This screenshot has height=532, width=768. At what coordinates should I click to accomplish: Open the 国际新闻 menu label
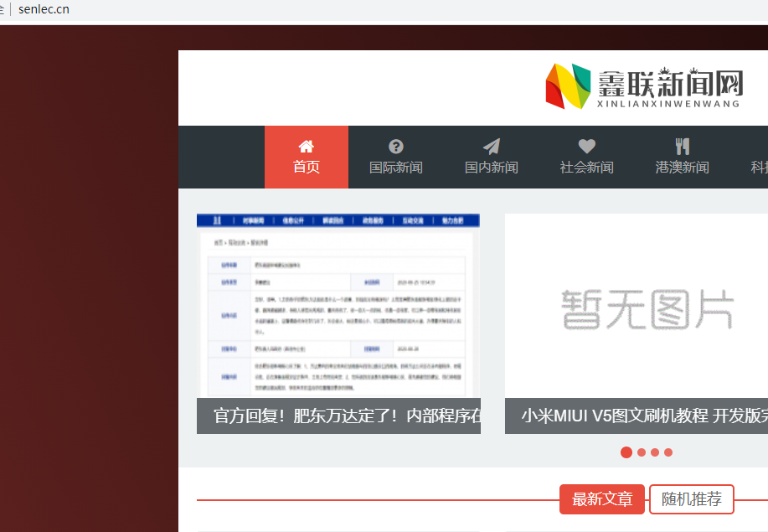tap(396, 168)
